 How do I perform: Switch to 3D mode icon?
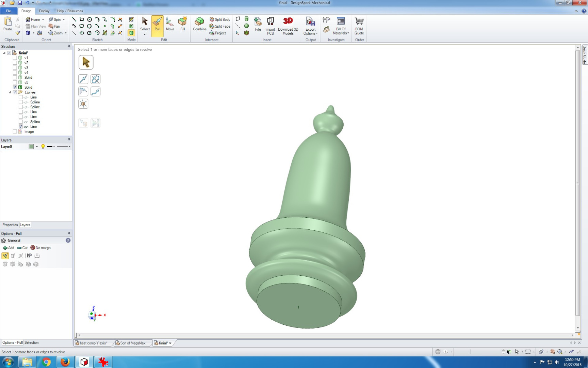click(x=131, y=33)
